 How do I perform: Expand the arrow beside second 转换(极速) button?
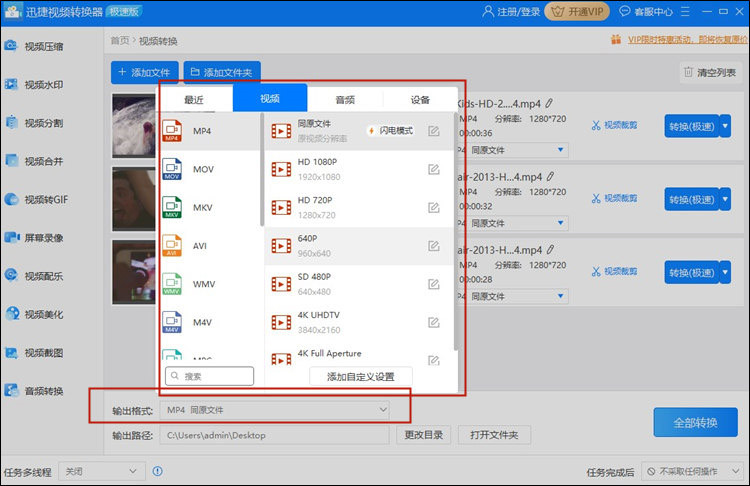point(726,199)
